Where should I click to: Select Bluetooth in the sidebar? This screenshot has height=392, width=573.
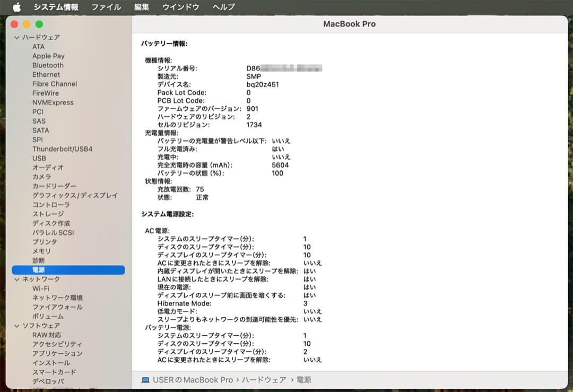(47, 65)
